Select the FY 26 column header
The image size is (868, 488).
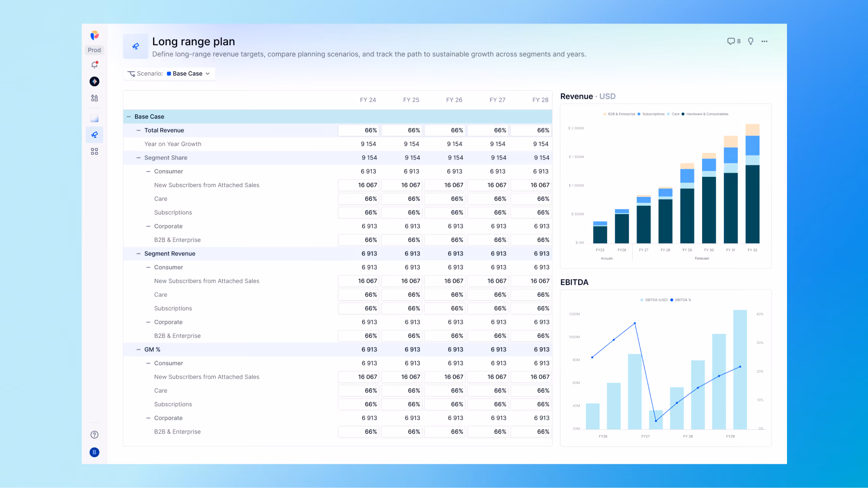pos(454,100)
